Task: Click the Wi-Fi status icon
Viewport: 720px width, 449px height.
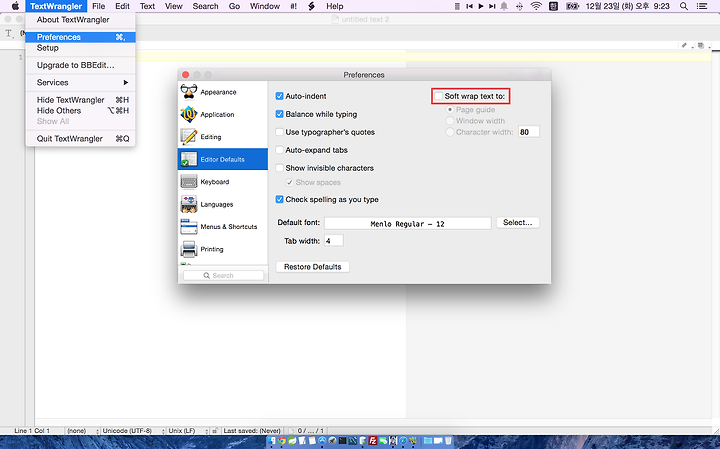Action: coord(536,6)
